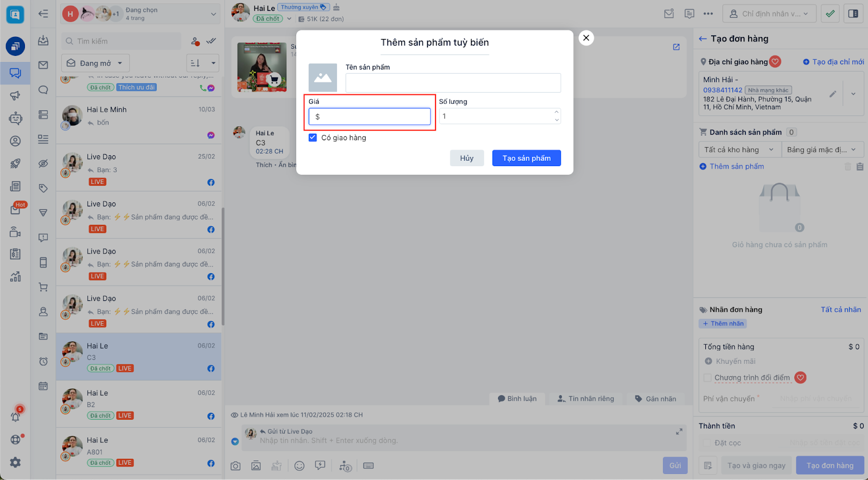Click the green checkmark button in header
The width and height of the screenshot is (868, 480).
830,14
